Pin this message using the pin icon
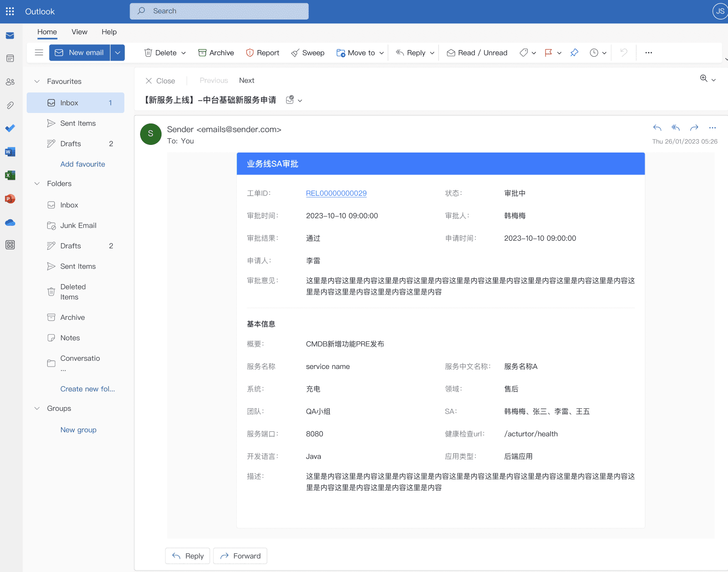728x572 pixels. pos(574,53)
